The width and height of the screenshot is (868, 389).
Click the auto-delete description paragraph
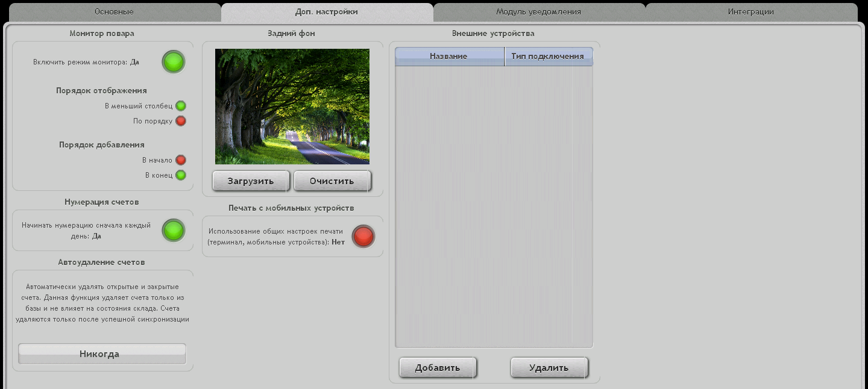click(x=102, y=303)
